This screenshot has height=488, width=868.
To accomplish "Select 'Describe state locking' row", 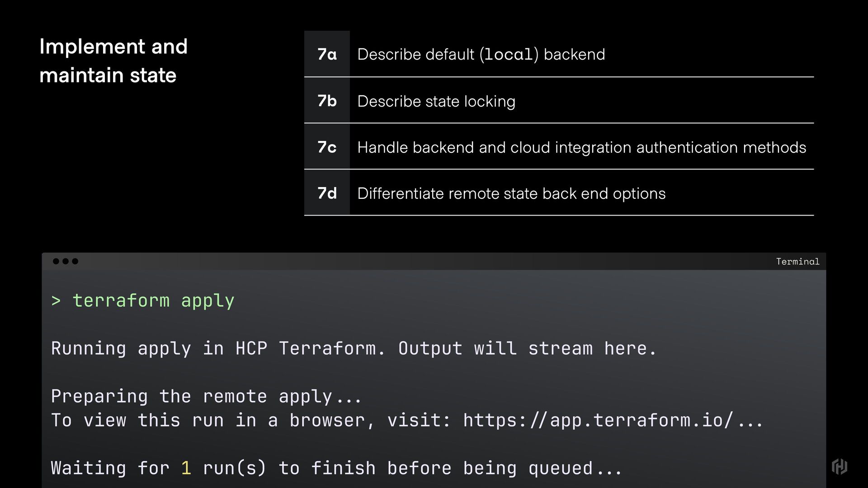I will point(559,100).
